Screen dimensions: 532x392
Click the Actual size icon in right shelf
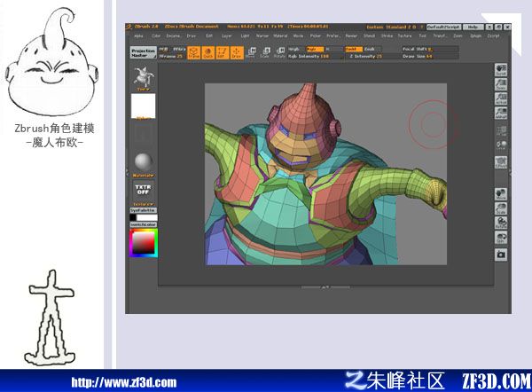[x=501, y=98]
